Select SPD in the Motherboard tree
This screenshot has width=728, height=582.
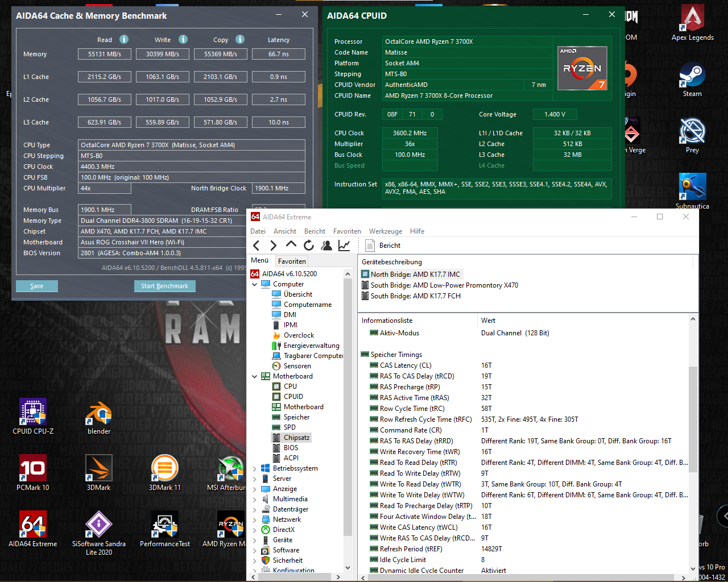tap(289, 427)
